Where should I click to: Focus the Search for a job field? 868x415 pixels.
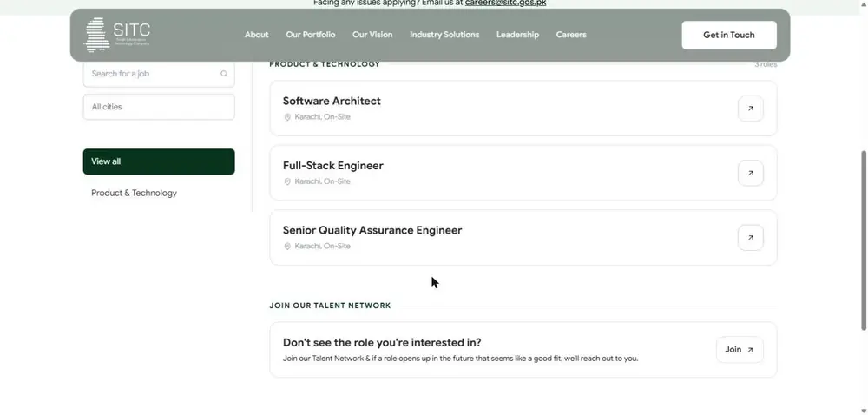pos(159,74)
